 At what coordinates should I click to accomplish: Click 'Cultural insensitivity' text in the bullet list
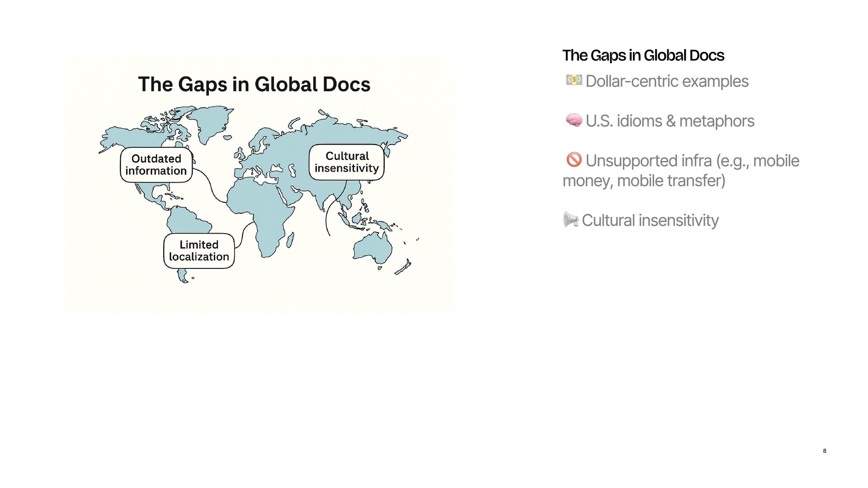(x=650, y=221)
